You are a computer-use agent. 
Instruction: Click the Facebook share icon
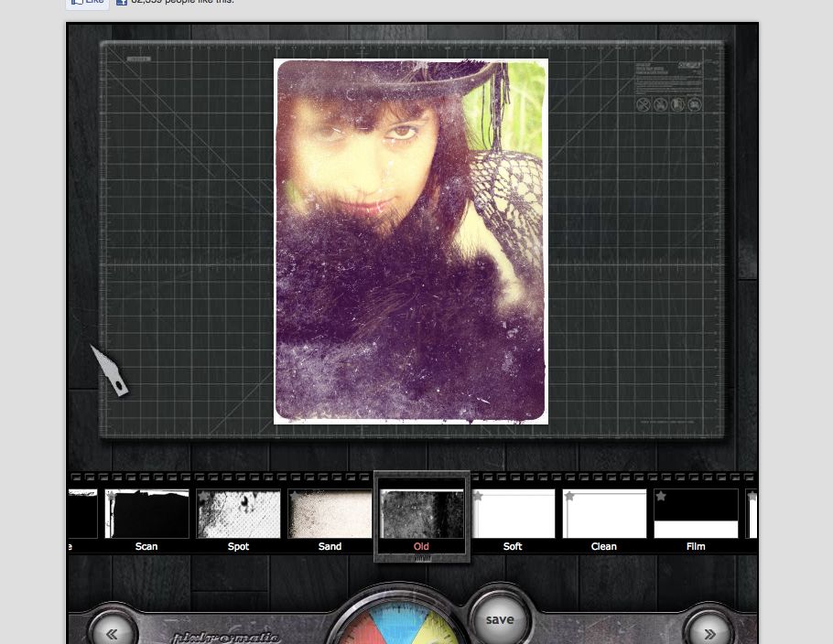coord(121,3)
